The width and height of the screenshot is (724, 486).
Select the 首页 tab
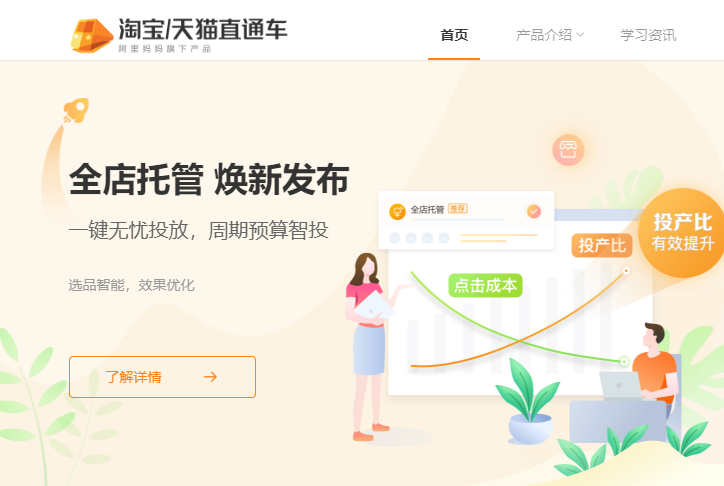click(454, 35)
